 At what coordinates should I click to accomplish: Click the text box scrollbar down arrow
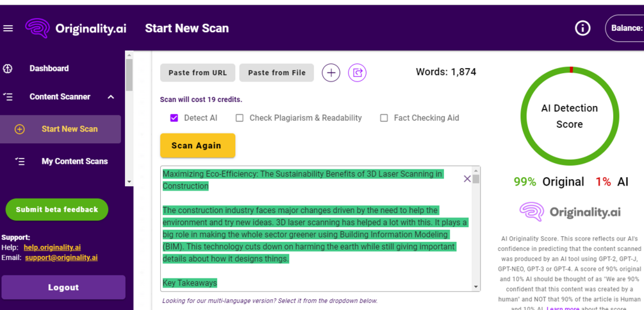(x=476, y=286)
